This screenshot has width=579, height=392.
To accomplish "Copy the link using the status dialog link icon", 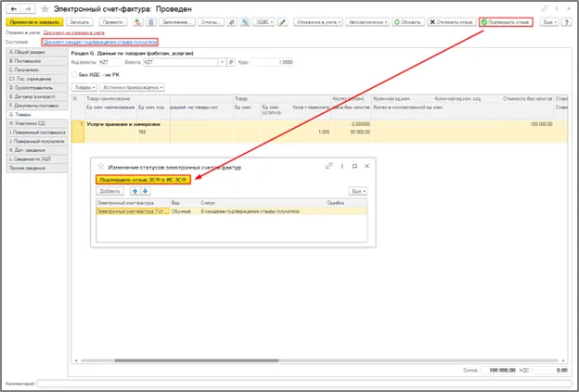I will [x=328, y=166].
